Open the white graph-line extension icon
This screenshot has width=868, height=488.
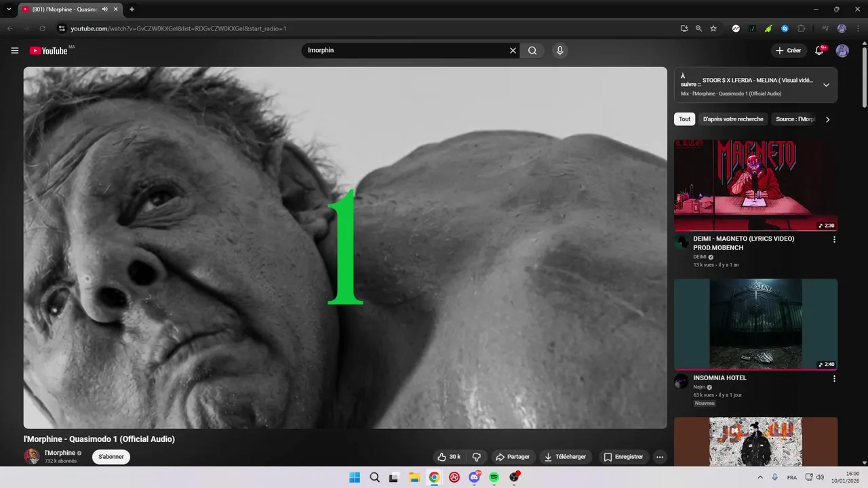click(x=736, y=28)
